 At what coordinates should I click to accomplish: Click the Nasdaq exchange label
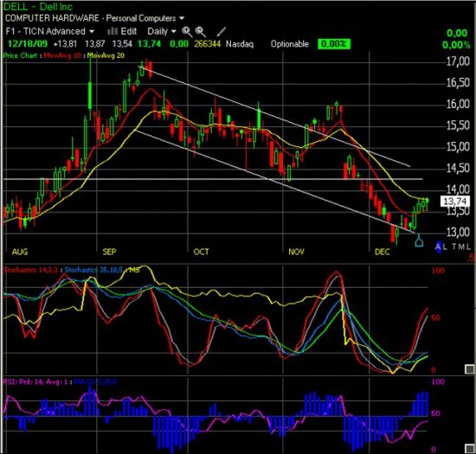[x=240, y=44]
